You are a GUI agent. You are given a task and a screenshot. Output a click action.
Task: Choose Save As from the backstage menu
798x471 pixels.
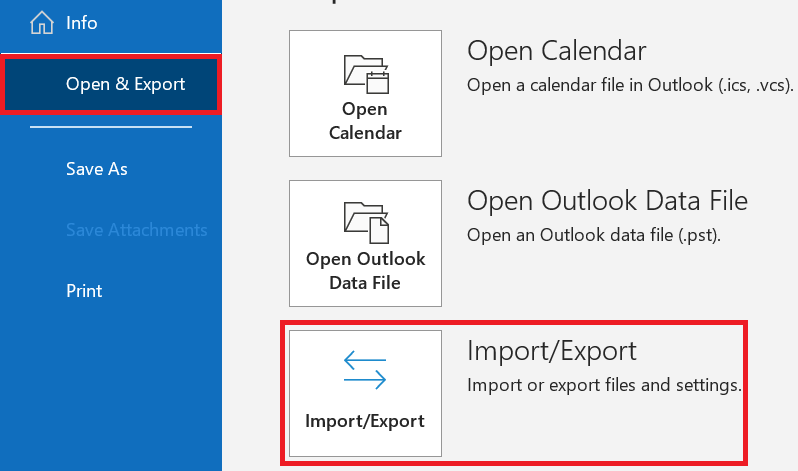pyautogui.click(x=96, y=169)
